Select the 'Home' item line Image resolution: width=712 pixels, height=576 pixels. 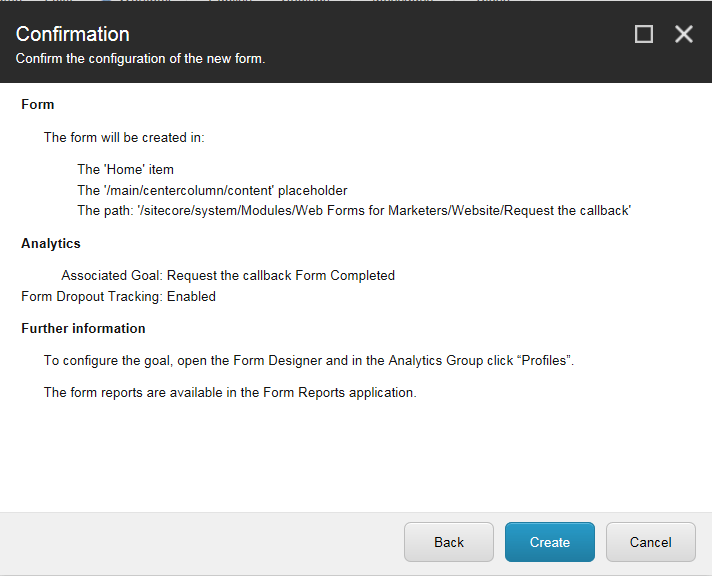pos(125,170)
